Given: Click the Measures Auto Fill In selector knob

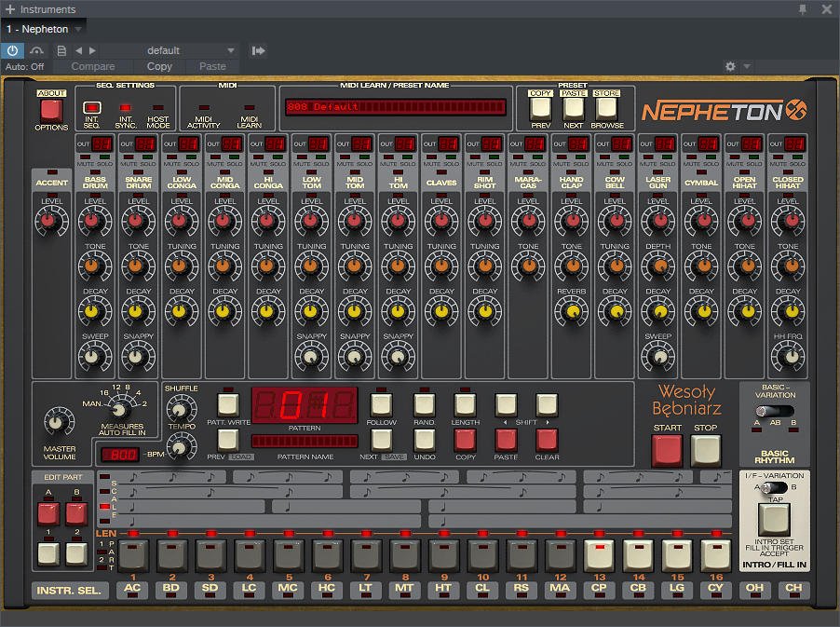Looking at the screenshot, I should point(119,411).
